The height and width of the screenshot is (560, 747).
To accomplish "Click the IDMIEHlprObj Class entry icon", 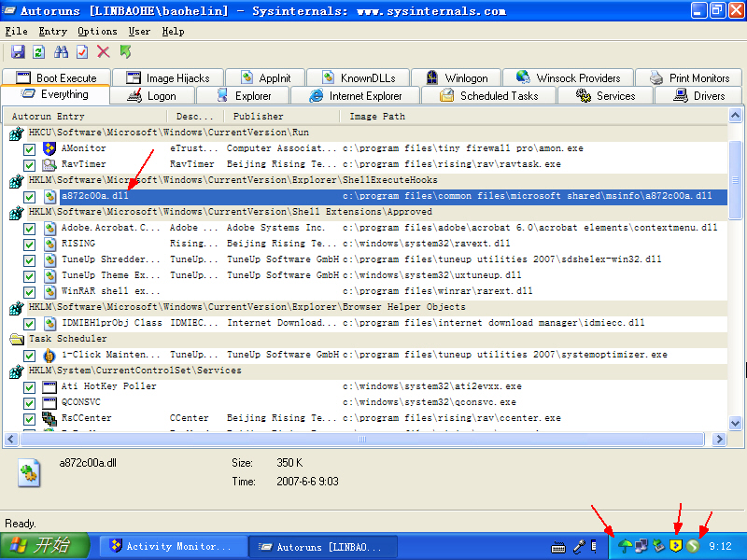I will (49, 323).
